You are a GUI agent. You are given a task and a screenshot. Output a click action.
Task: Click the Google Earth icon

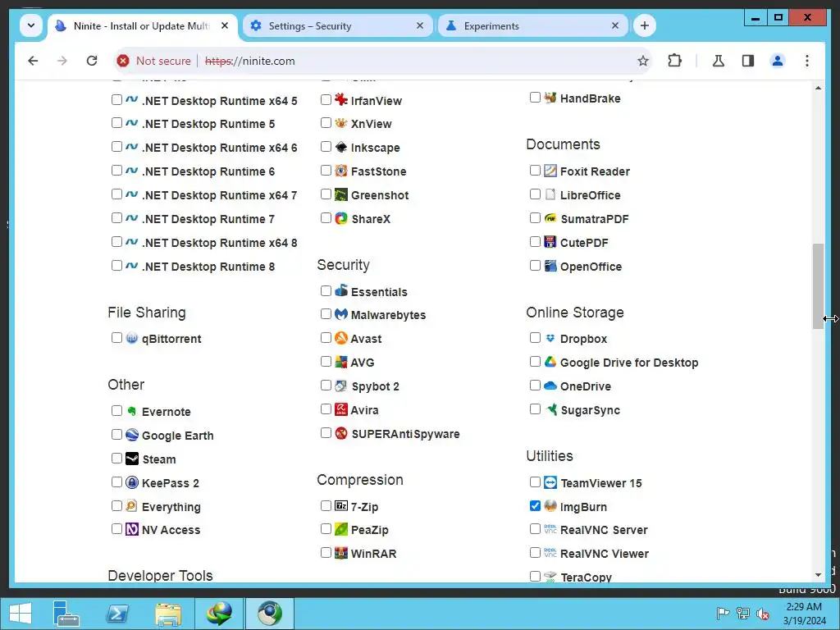(132, 435)
